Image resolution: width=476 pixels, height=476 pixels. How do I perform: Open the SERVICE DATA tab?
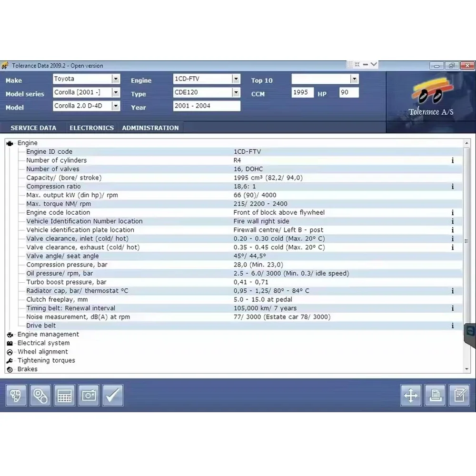tap(33, 128)
